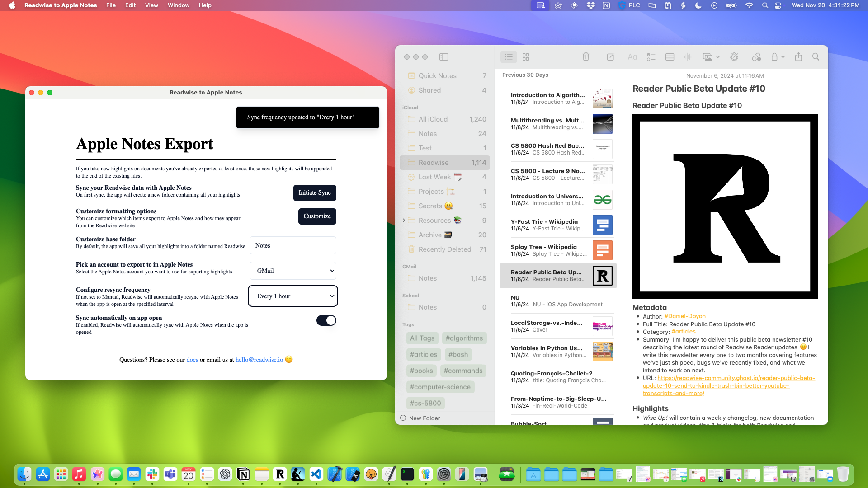Open the Apple menu
This screenshot has width=868, height=488.
coord(12,5)
